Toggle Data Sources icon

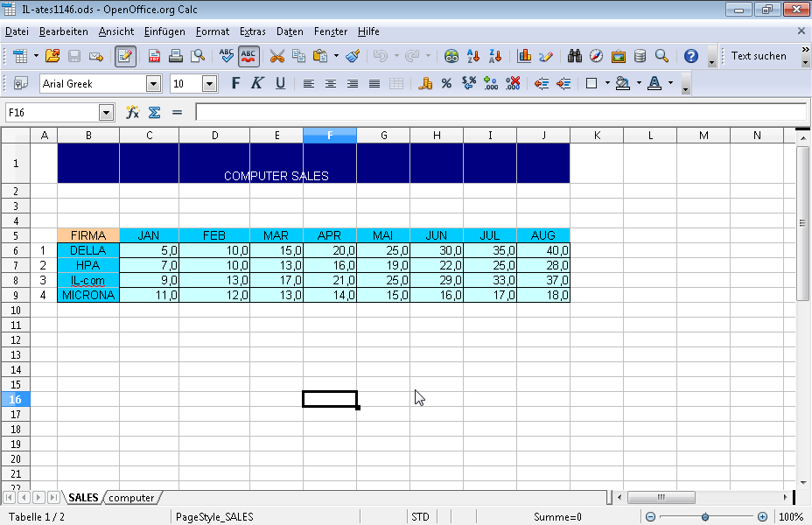point(640,56)
